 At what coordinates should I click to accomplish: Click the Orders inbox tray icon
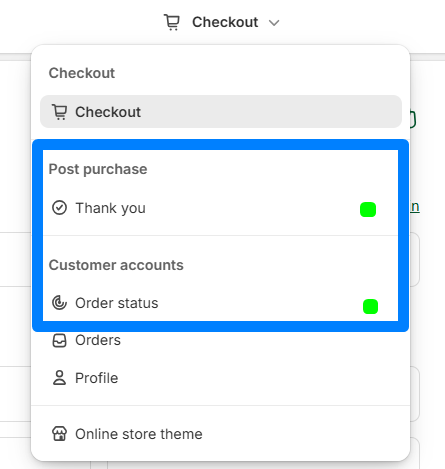(x=59, y=341)
